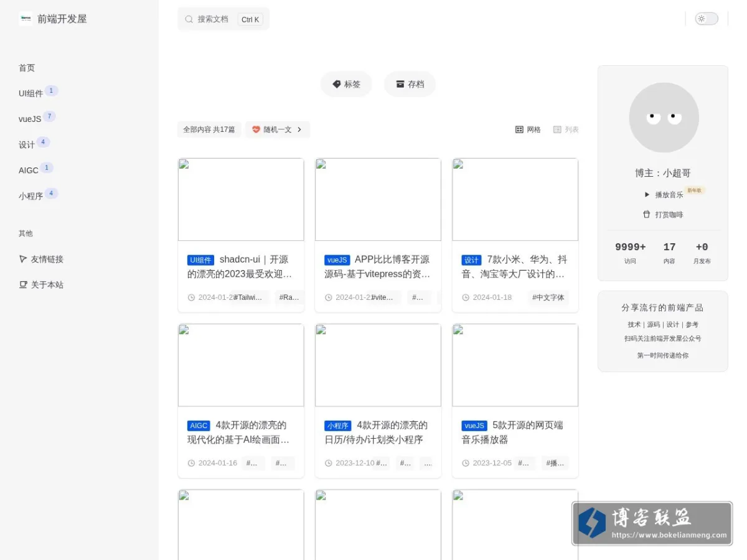Click the UI组件 badge on the shadcn-ui card

[200, 260]
